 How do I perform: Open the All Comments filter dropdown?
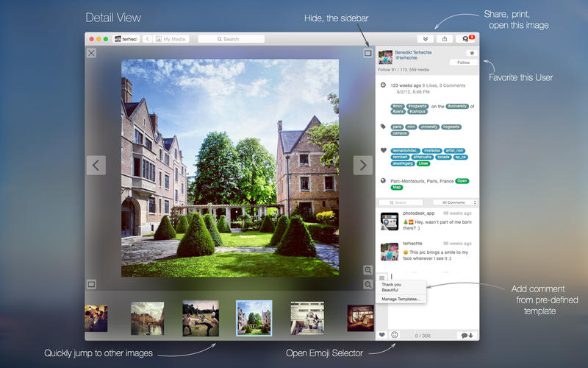tap(455, 202)
